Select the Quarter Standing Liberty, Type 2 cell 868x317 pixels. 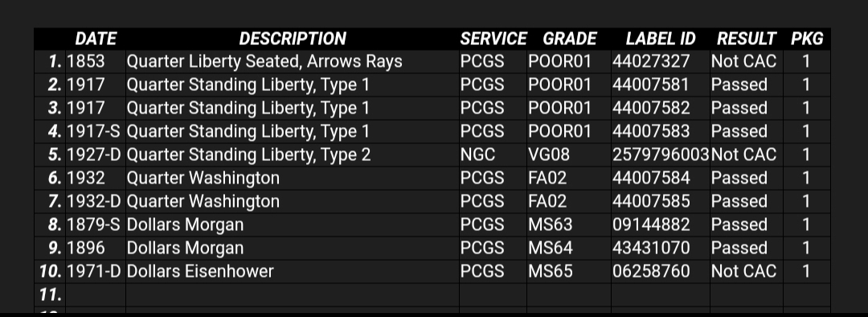click(293, 154)
